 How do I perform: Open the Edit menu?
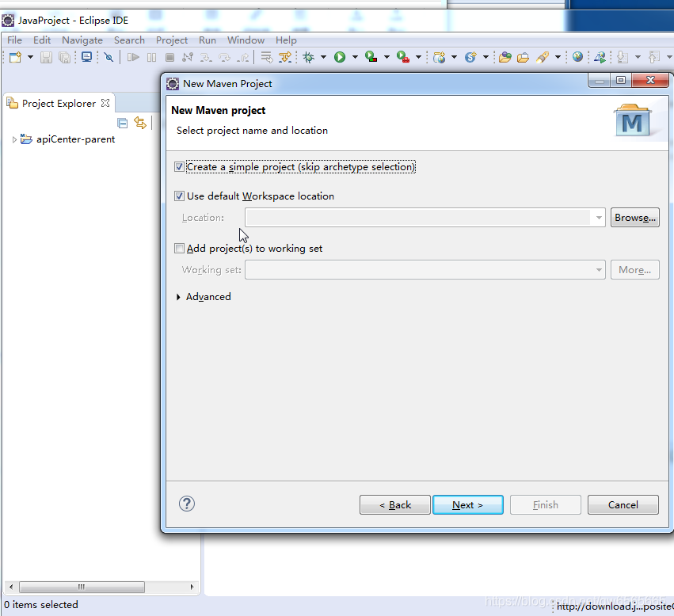click(x=42, y=40)
